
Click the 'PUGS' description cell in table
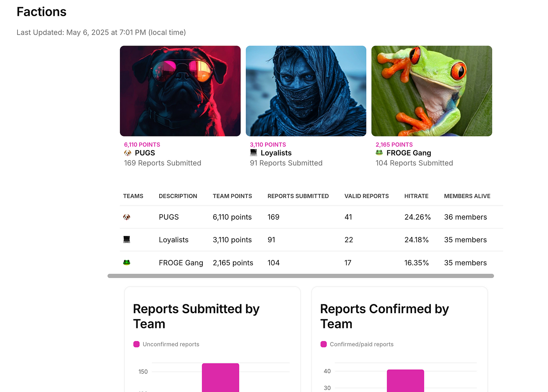click(169, 217)
